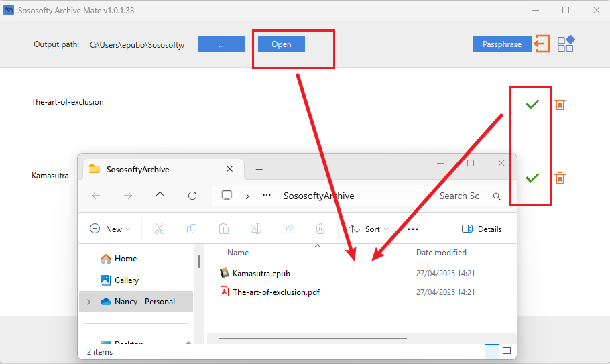
Task: Refresh the Explorer folder view
Action: pyautogui.click(x=192, y=196)
